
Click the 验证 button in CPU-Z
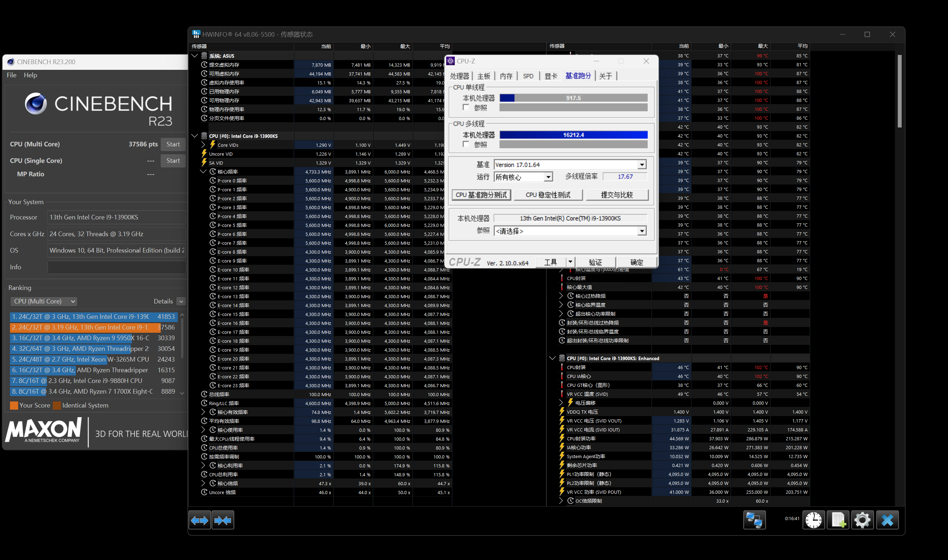tap(596, 262)
